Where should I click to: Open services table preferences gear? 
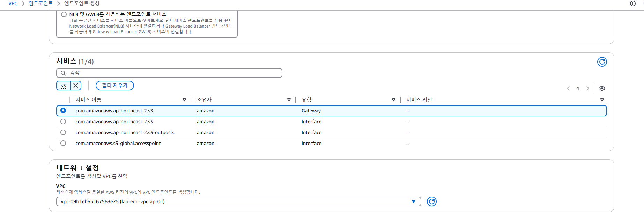click(x=602, y=88)
